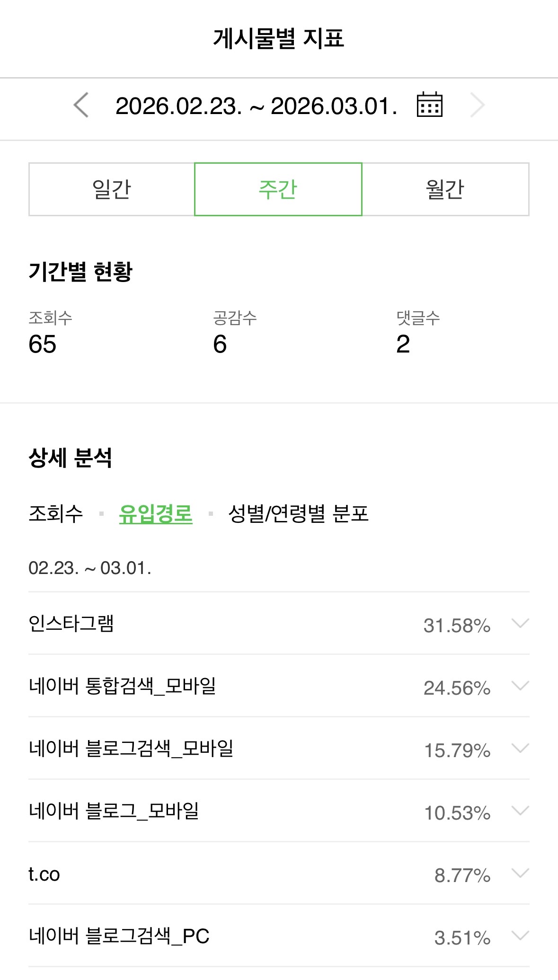
Task: Switch to the 조회수 analysis tab
Action: click(56, 514)
